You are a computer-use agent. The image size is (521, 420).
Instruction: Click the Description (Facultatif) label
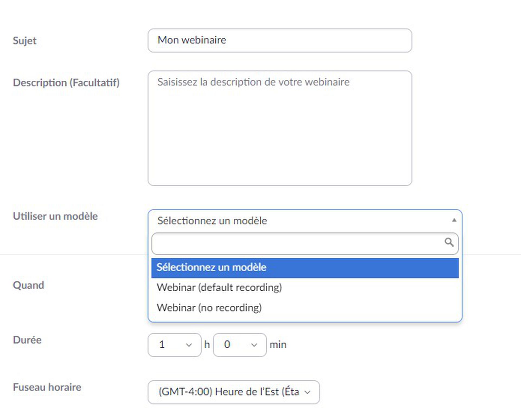(66, 83)
